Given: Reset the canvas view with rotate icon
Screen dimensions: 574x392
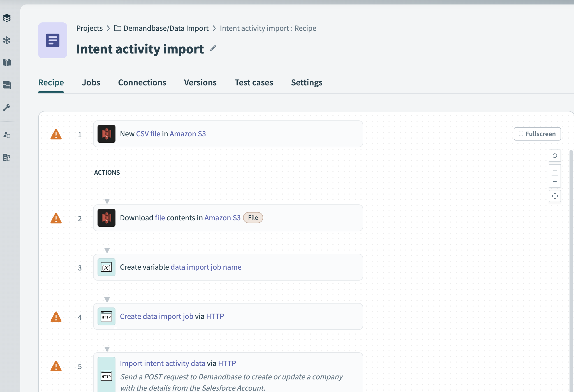Looking at the screenshot, I should click(555, 156).
